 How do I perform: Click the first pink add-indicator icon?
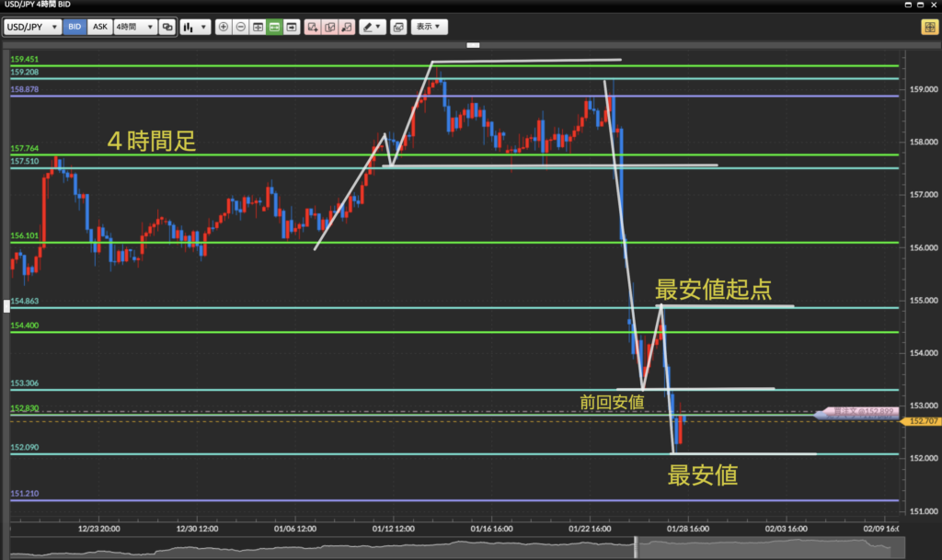[313, 28]
